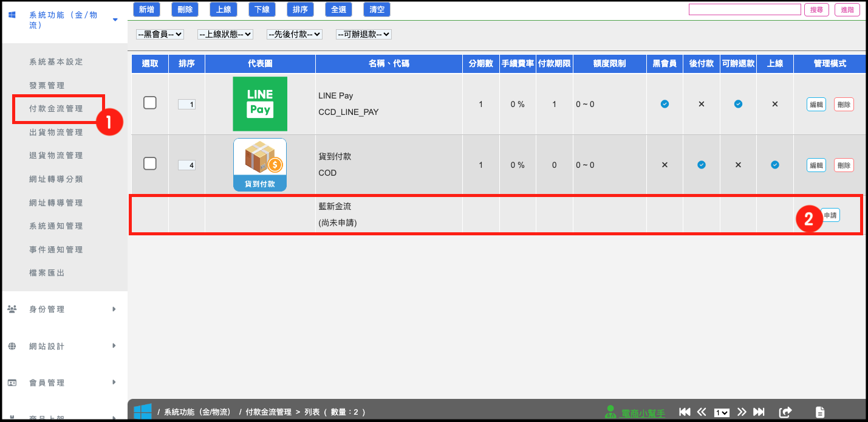Click the share/export arrow icon
The image size is (868, 422).
785,412
